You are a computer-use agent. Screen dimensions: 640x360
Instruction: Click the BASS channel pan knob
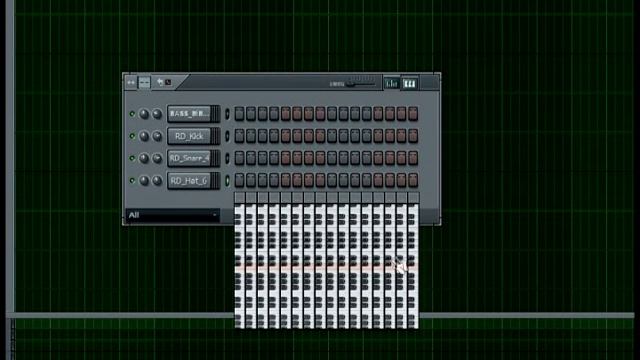click(x=144, y=114)
